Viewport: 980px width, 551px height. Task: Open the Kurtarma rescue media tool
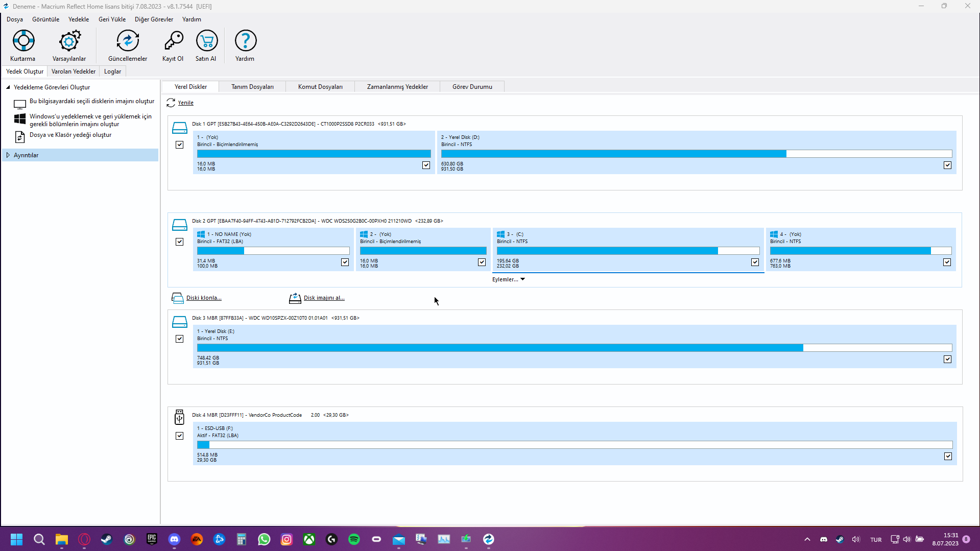(23, 41)
